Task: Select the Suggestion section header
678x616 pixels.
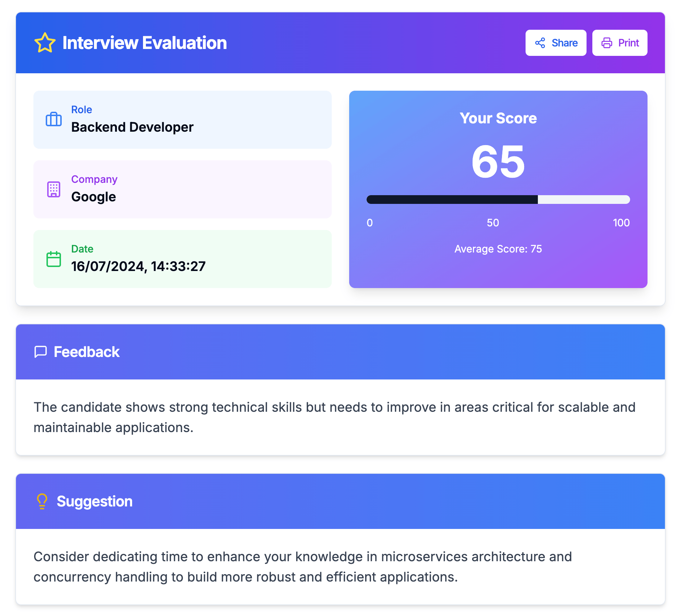Action: click(94, 501)
